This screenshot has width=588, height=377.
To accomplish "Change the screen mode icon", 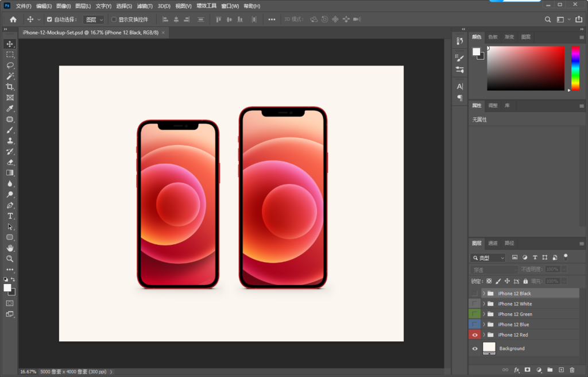I will (x=10, y=314).
